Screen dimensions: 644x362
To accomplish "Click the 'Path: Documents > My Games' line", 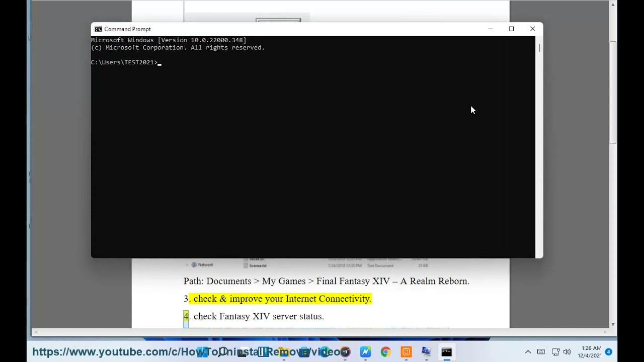I will point(327,281).
